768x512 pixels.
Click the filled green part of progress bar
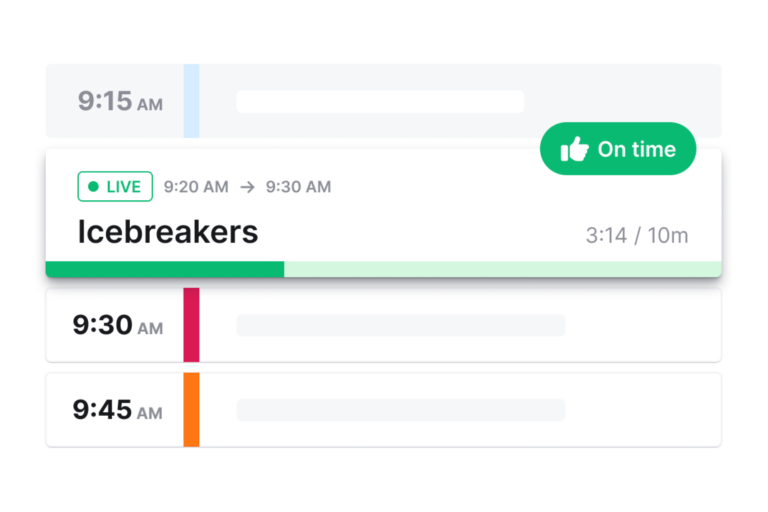point(165,269)
